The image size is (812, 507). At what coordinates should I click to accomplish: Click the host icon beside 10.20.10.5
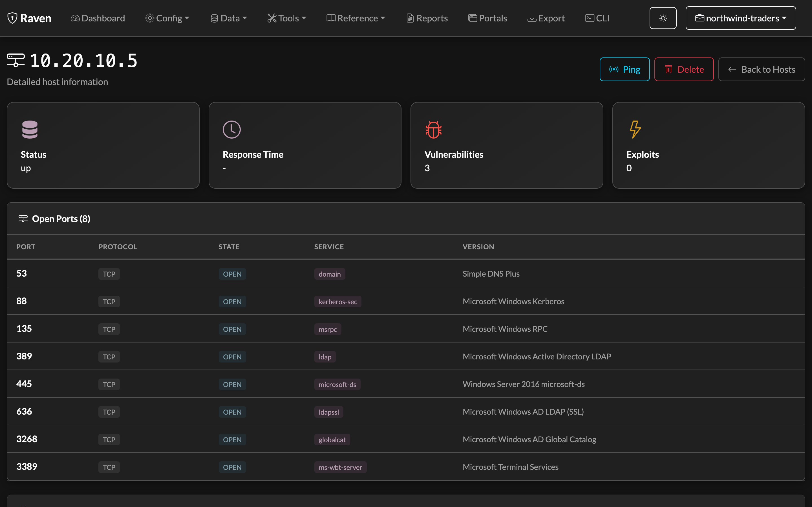[16, 60]
